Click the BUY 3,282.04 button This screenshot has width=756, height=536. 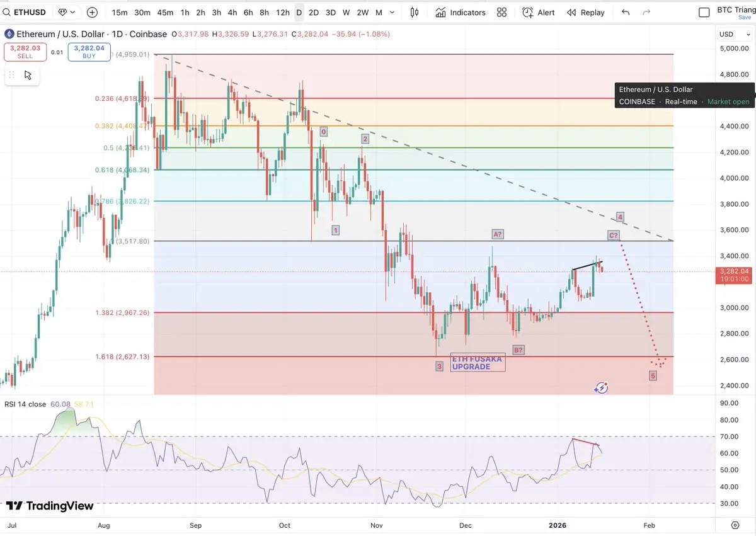point(89,52)
